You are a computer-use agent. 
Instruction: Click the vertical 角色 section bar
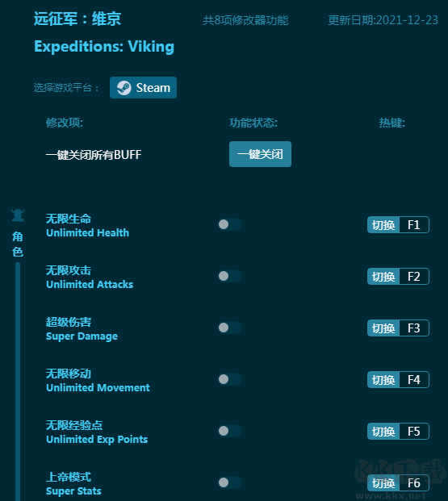coord(18,382)
